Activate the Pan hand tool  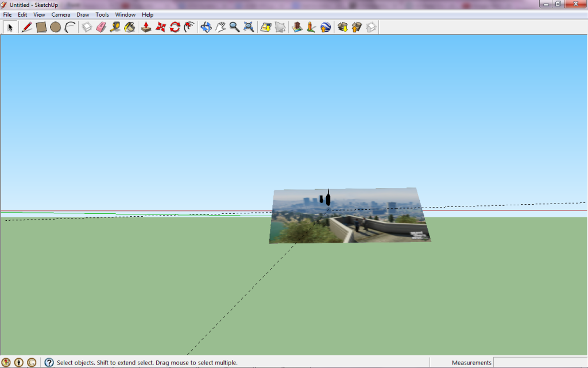(220, 27)
